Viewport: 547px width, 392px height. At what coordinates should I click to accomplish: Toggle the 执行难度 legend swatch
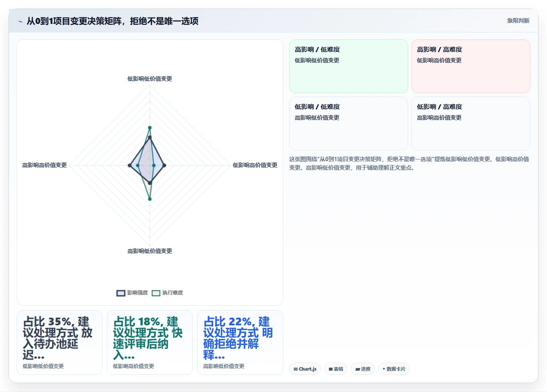(156, 293)
